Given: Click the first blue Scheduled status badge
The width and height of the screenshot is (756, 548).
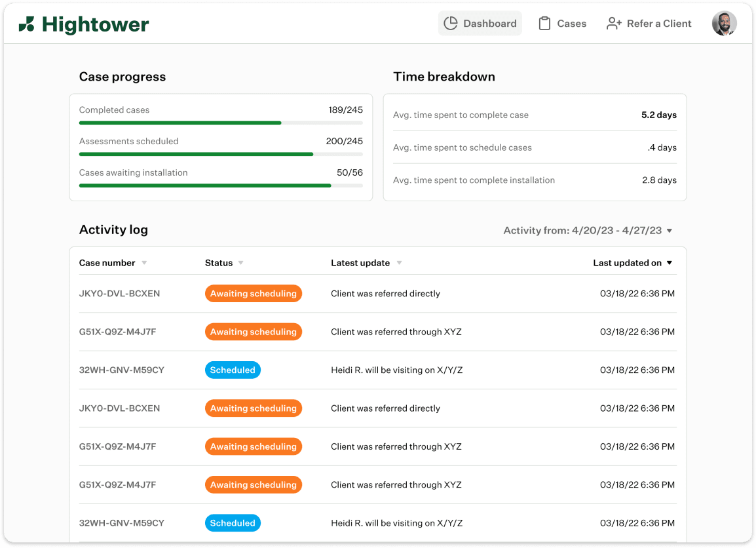Looking at the screenshot, I should (x=233, y=370).
